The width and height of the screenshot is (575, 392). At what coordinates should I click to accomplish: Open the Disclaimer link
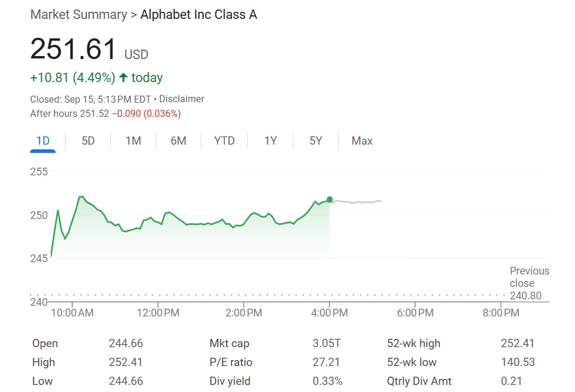click(182, 99)
